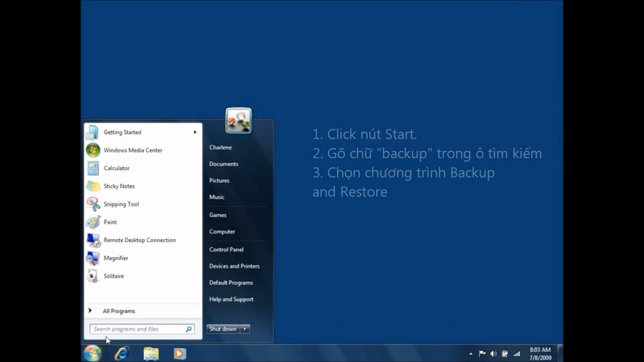Click the Show desktop strip
The height and width of the screenshot is (362, 644).
pos(560,353)
